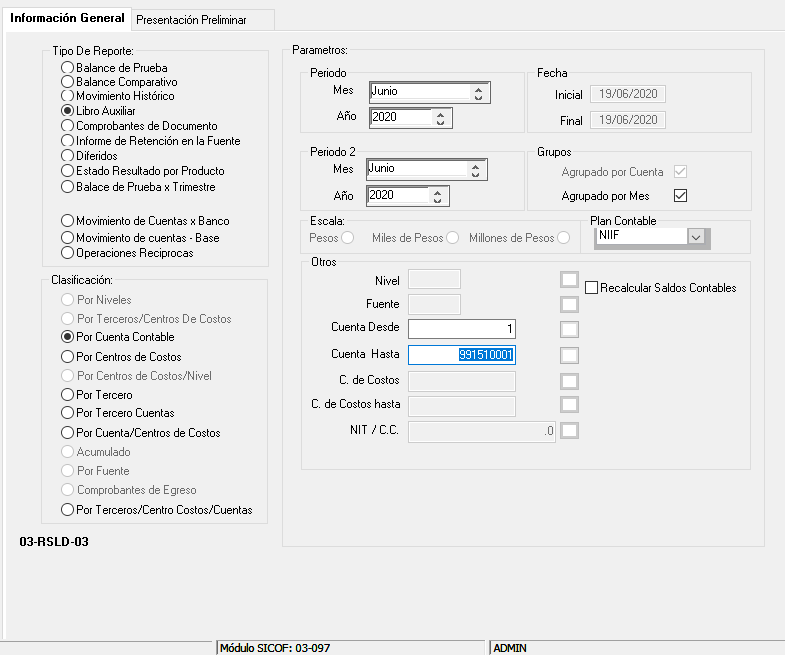Click the Cuenta Hasta input field

pyautogui.click(x=462, y=354)
